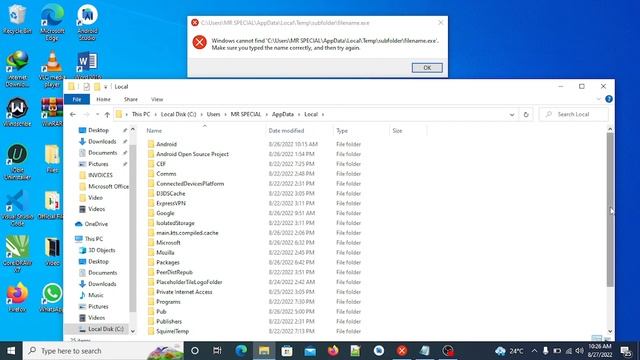Select the Google folder
Viewport: 640px width, 360px height.
(x=165, y=213)
